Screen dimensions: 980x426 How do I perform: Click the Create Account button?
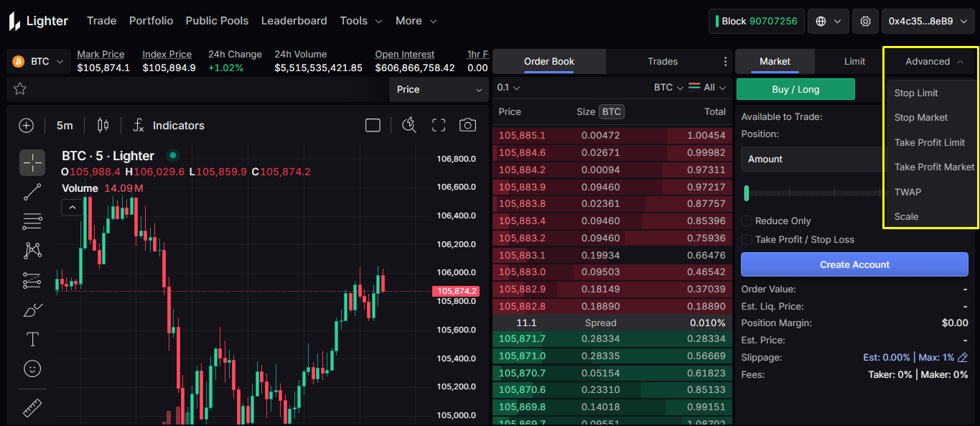pyautogui.click(x=854, y=265)
